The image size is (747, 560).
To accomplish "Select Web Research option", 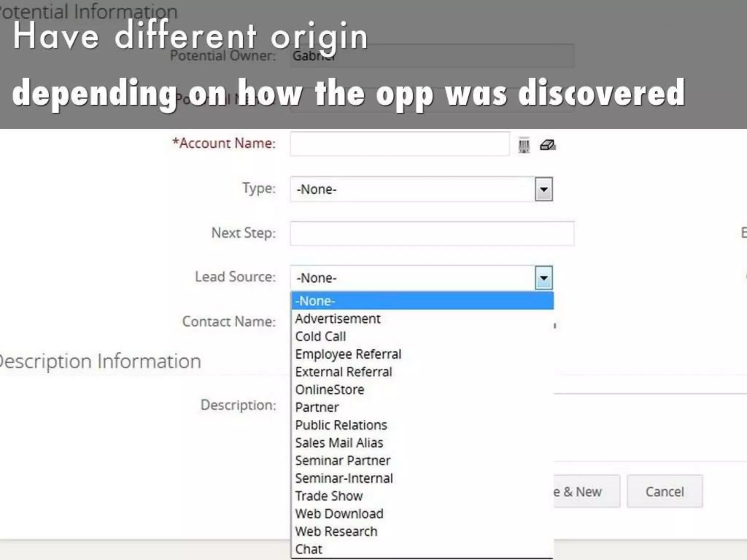I will click(336, 532).
